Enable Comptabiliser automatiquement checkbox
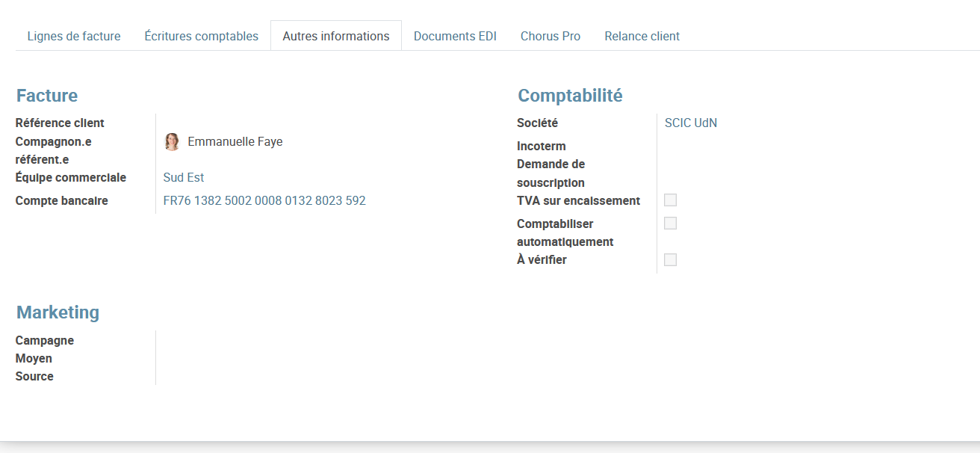The height and width of the screenshot is (453, 980). pyautogui.click(x=670, y=224)
